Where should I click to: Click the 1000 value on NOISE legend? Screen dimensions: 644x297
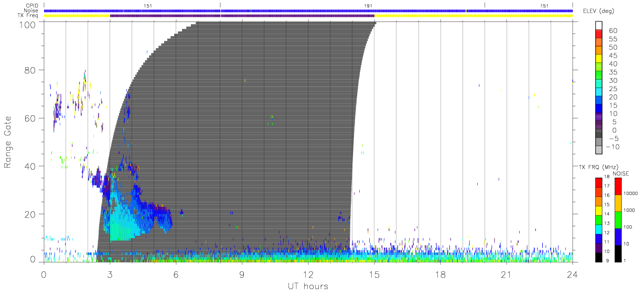(630, 210)
